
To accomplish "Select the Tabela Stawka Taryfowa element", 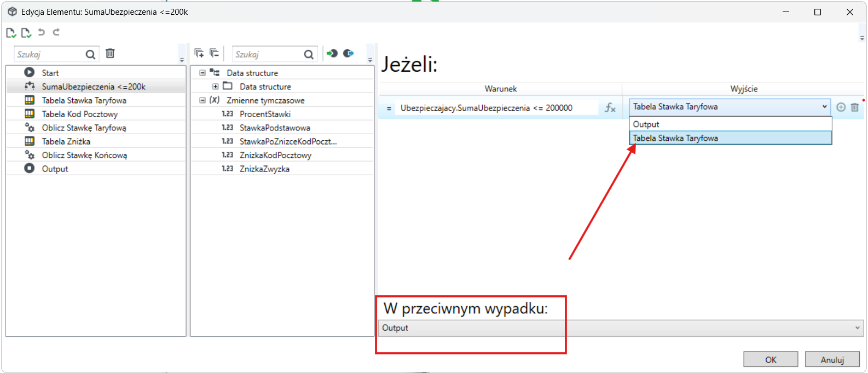I will (x=96, y=100).
